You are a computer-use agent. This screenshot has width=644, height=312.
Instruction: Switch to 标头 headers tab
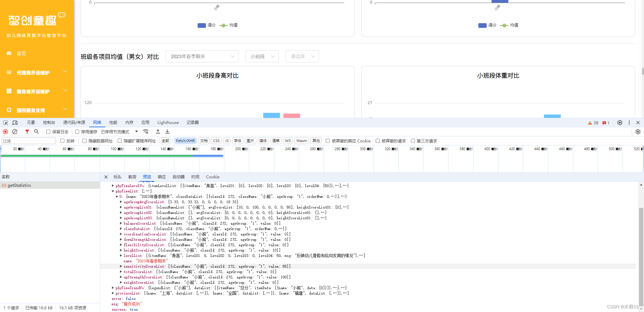point(117,177)
